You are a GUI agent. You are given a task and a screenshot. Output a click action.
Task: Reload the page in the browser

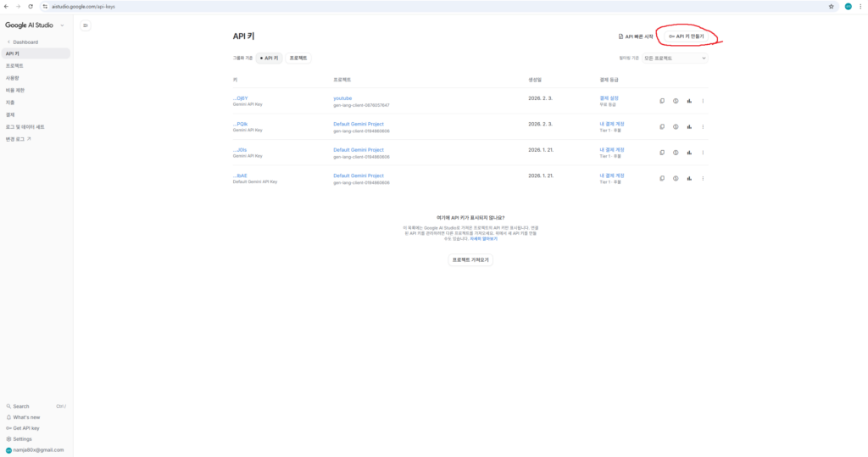pos(31,6)
